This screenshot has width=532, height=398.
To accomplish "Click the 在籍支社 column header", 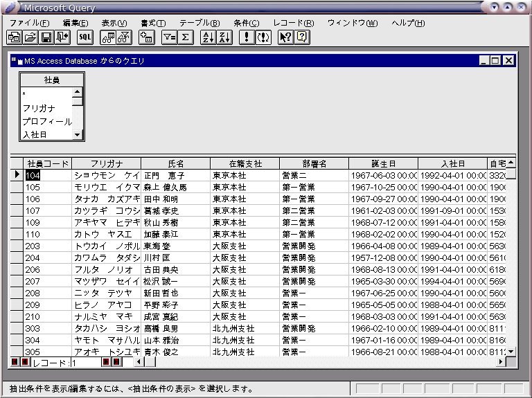I will pyautogui.click(x=245, y=164).
